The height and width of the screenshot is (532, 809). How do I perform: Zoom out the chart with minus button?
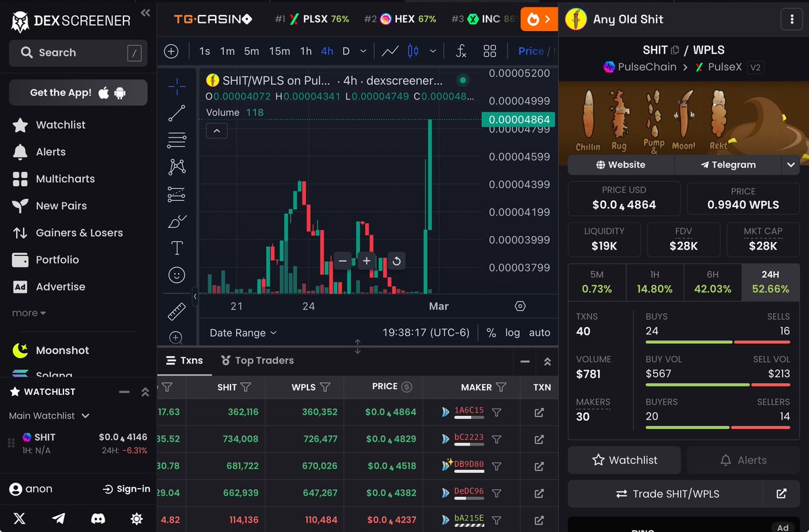tap(343, 261)
